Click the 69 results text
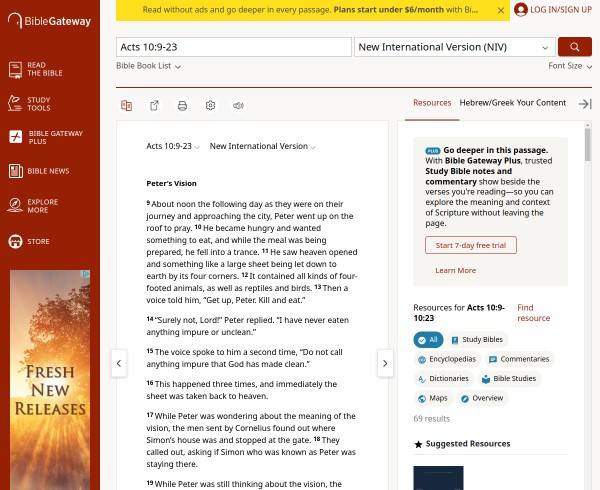 (432, 419)
